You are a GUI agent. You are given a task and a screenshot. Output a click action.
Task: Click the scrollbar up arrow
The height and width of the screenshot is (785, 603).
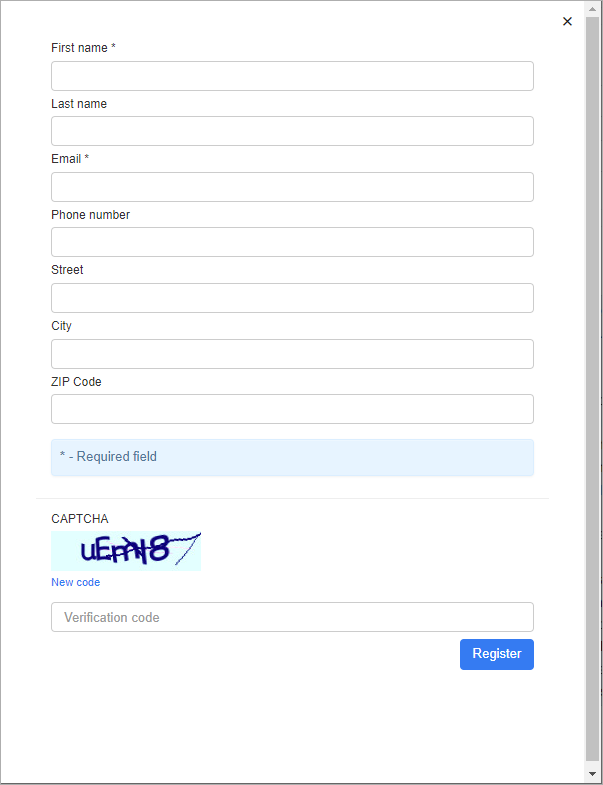coord(592,9)
